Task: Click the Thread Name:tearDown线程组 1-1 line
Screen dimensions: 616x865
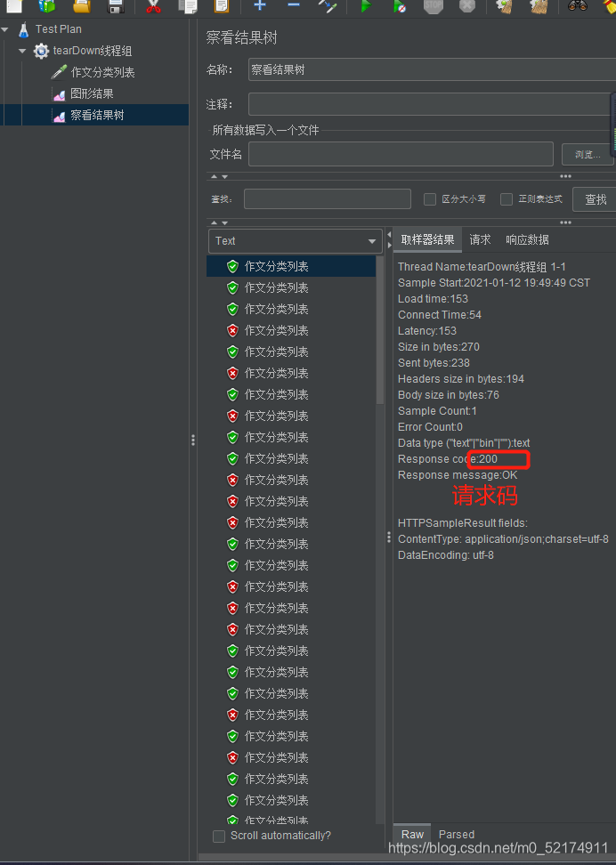Action: 482,267
